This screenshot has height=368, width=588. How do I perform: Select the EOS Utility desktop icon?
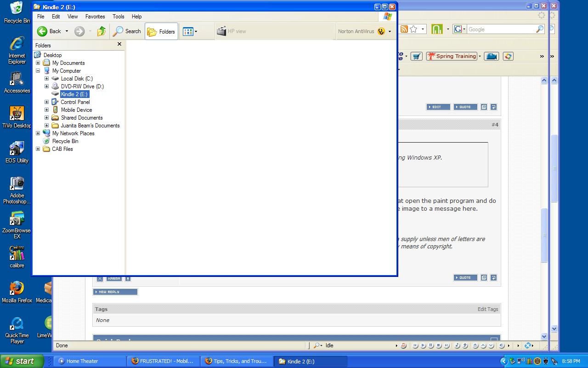(x=17, y=152)
